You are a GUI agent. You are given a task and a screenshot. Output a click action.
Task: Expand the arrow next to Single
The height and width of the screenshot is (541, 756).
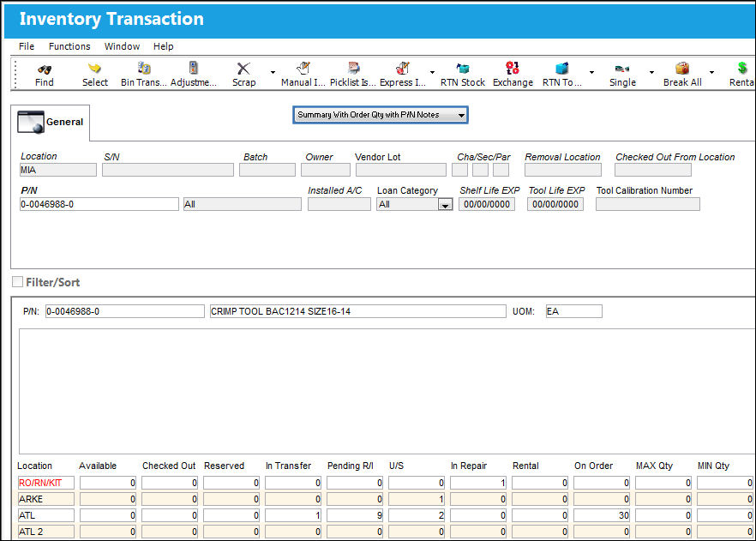(651, 72)
